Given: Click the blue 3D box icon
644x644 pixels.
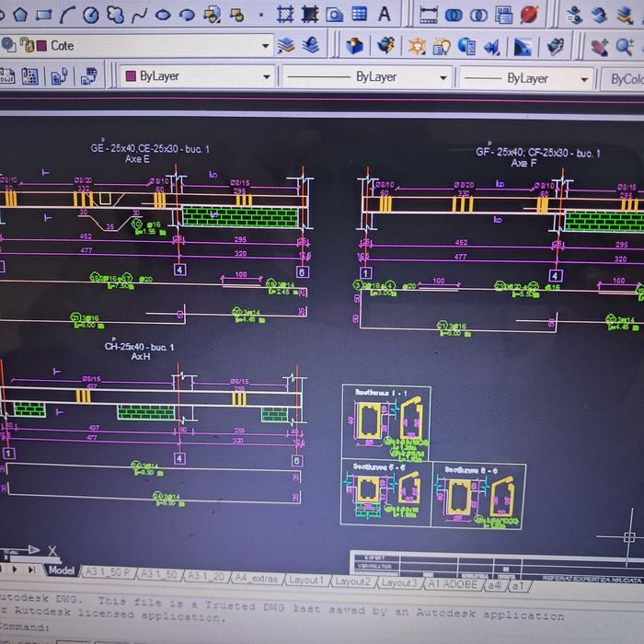Looking at the screenshot, I should click(x=353, y=46).
